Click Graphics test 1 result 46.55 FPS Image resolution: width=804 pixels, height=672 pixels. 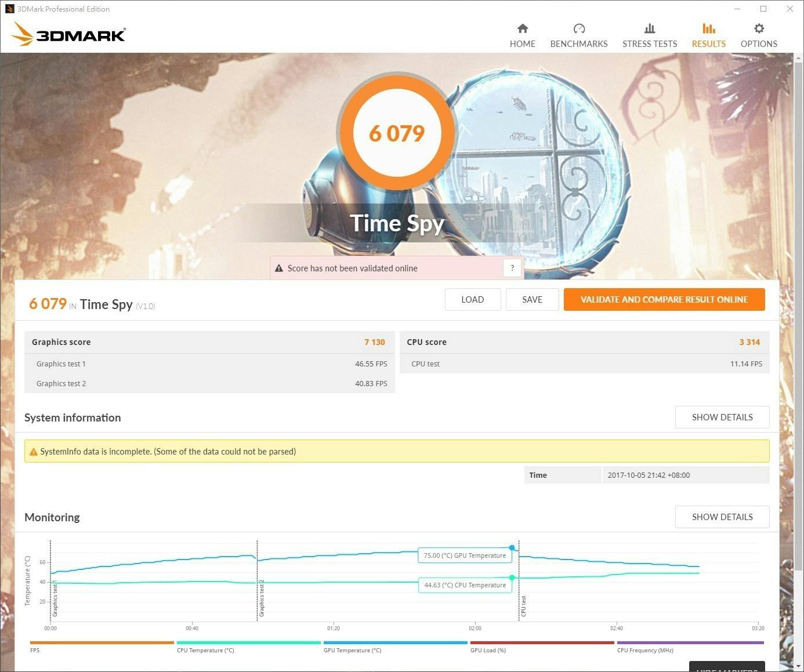tap(371, 364)
